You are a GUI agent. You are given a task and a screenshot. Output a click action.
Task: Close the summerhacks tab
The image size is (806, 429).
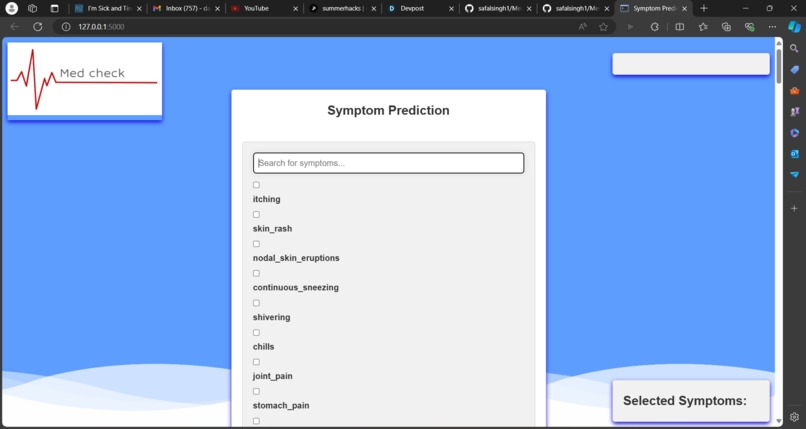pos(374,9)
